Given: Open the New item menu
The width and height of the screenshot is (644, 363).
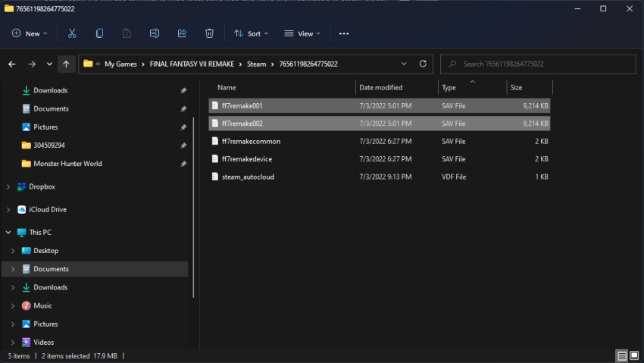Looking at the screenshot, I should pyautogui.click(x=30, y=33).
